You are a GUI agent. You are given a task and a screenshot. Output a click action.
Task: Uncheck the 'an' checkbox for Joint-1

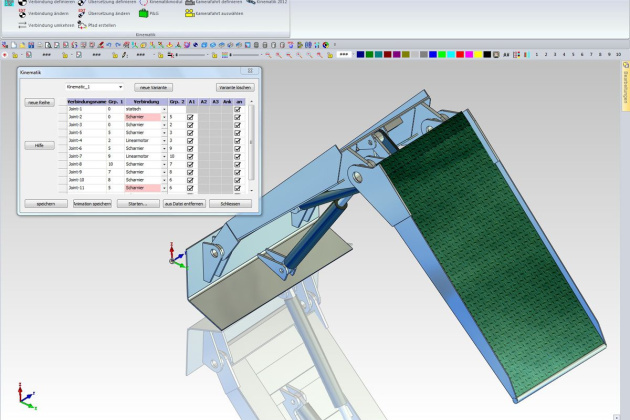click(x=237, y=109)
